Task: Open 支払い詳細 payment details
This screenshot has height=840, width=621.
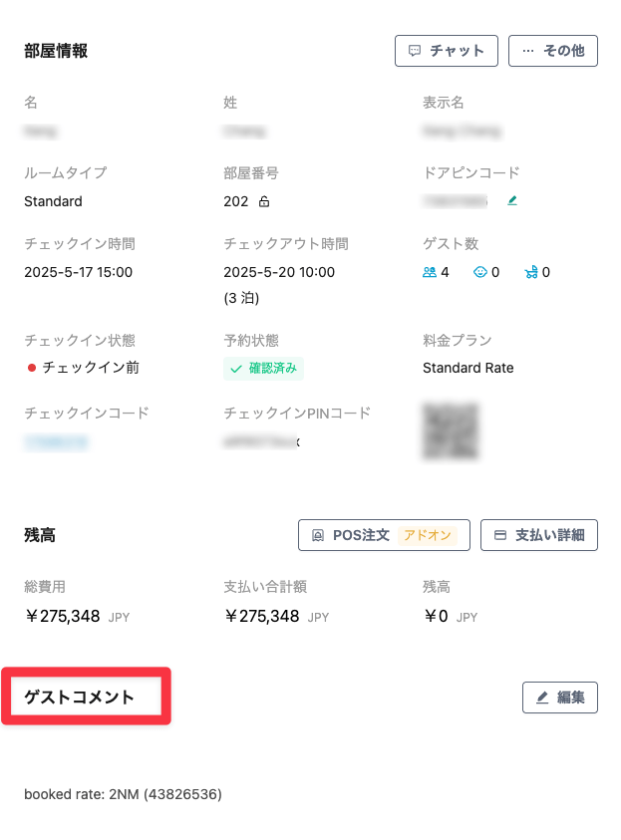Action: coord(539,535)
